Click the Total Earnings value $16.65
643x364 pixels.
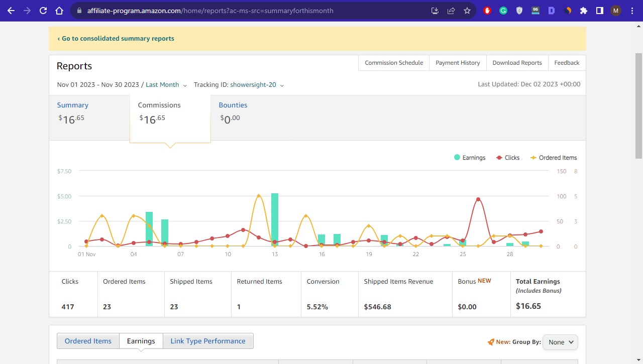[x=528, y=306]
